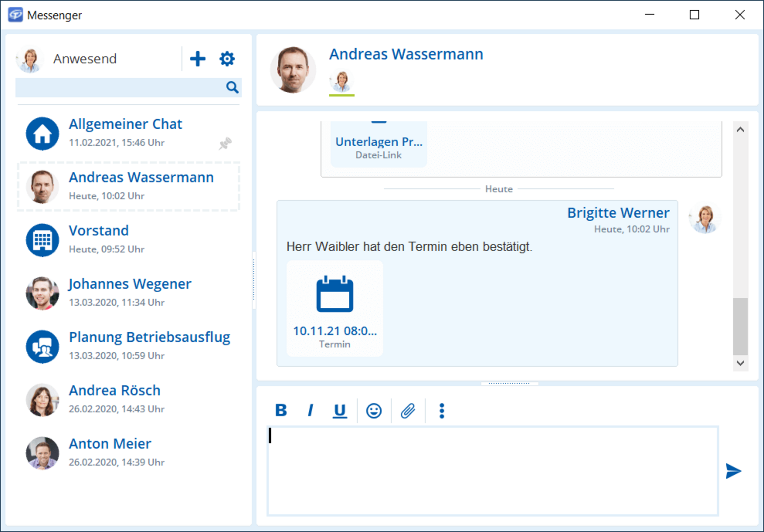The image size is (764, 532).
Task: Open messenger settings gear icon
Action: coord(227,59)
